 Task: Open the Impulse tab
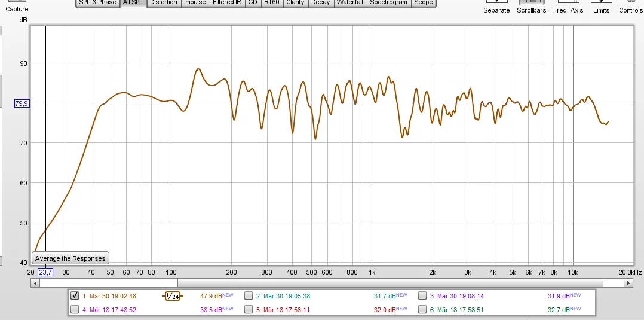(195, 3)
